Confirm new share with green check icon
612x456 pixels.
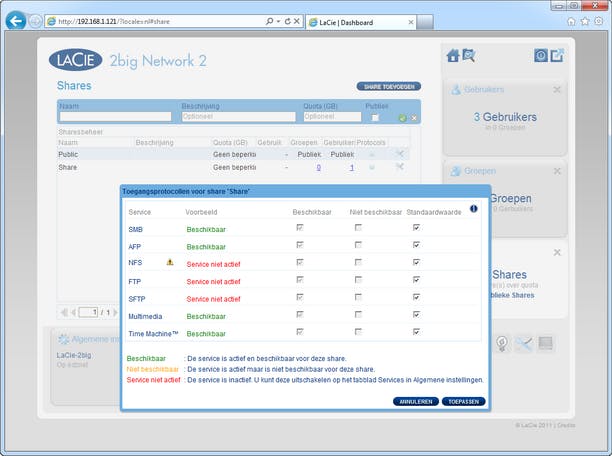403,118
